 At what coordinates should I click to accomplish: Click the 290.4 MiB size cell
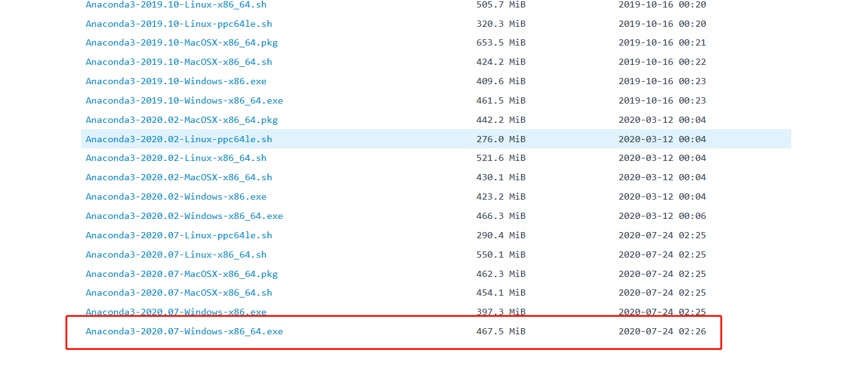pos(501,236)
